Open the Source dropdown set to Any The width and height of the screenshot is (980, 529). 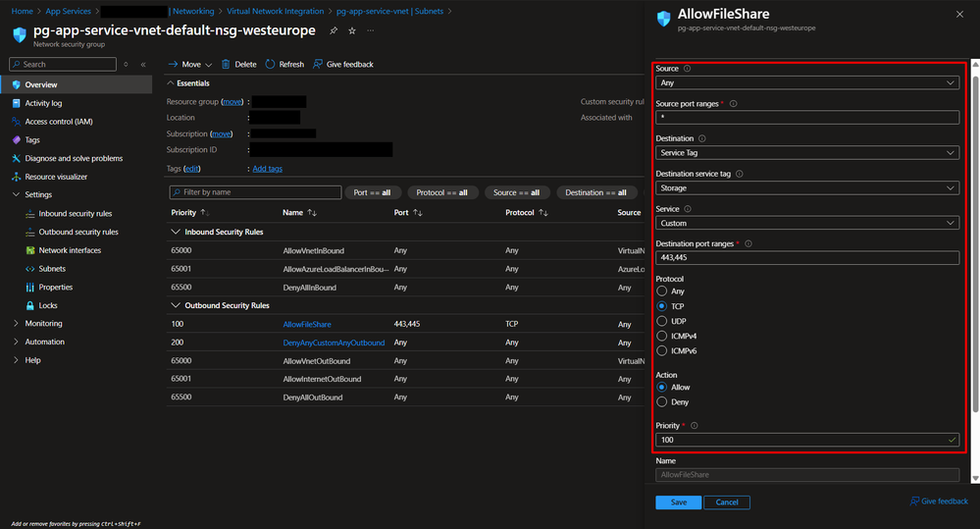[x=807, y=82]
